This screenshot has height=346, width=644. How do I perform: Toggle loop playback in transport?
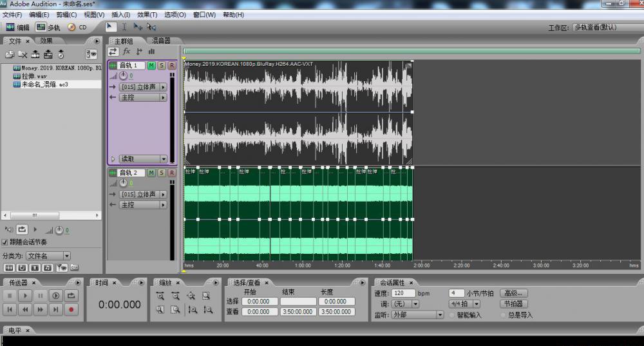tap(71, 296)
